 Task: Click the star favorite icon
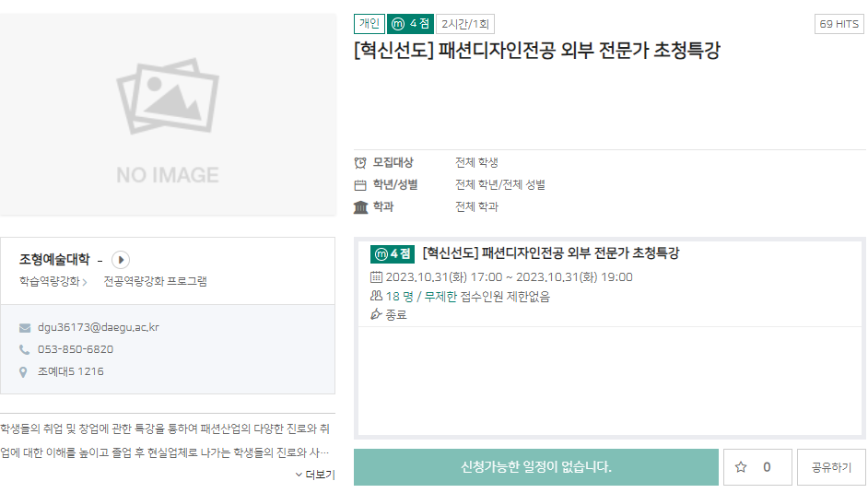pyautogui.click(x=741, y=467)
